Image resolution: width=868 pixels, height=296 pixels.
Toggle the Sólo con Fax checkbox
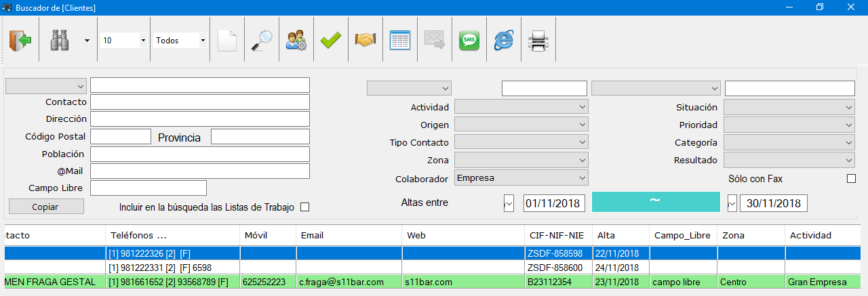851,179
